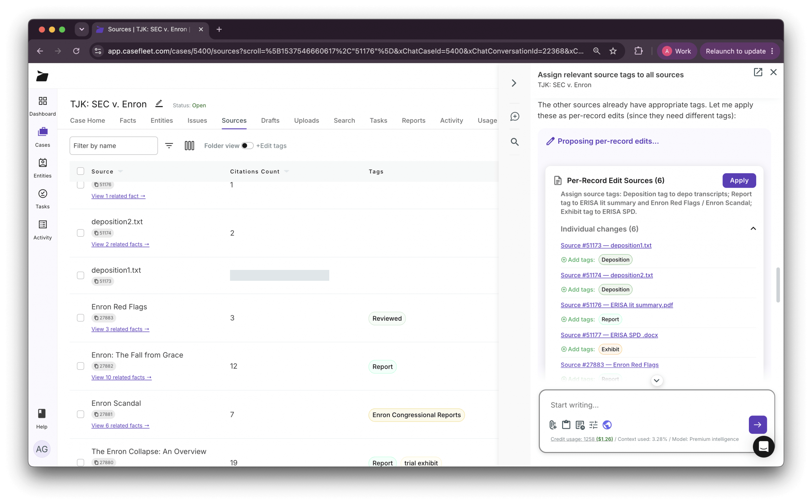Sort by the Source column arrow
The image size is (812, 504).
(x=120, y=171)
